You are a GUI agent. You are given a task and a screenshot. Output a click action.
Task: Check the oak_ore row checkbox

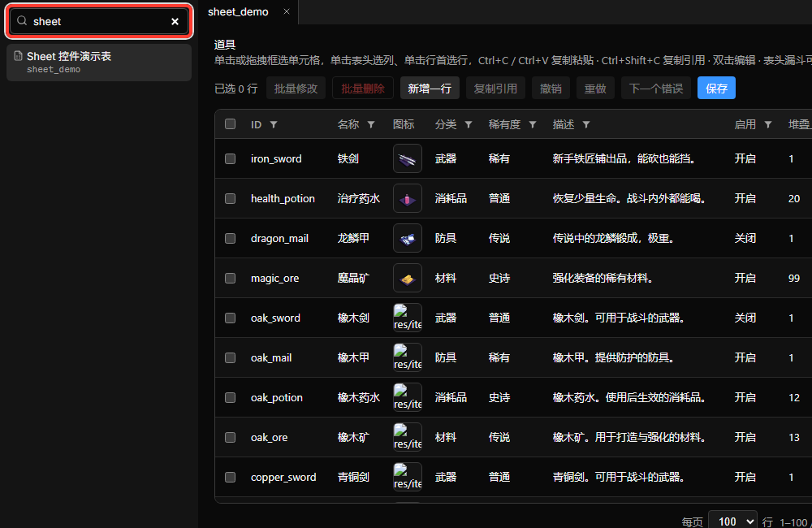point(230,437)
